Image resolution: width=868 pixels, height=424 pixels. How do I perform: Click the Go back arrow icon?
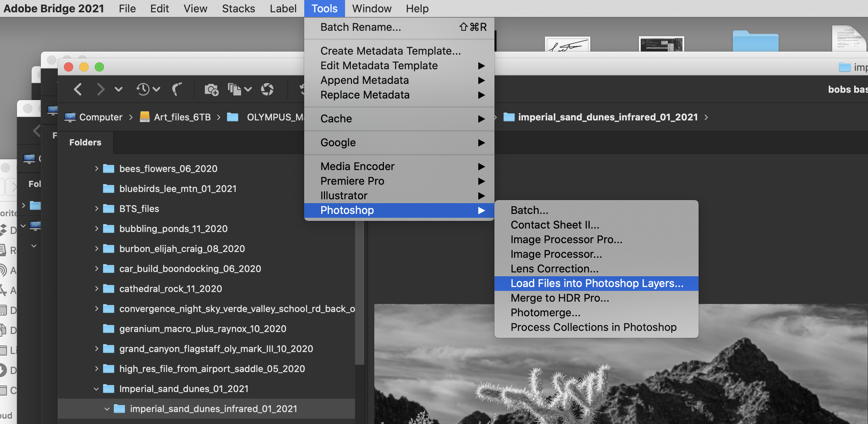(x=78, y=89)
